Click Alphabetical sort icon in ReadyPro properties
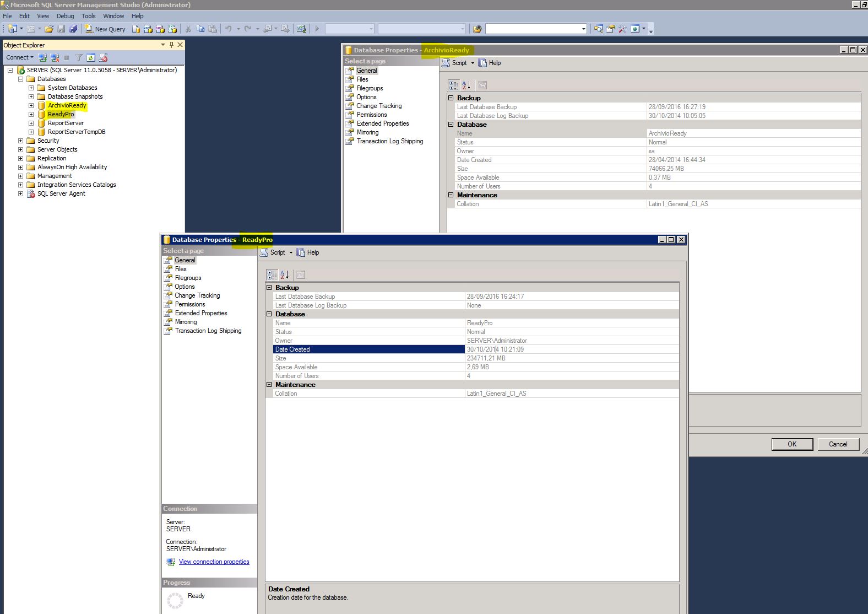This screenshot has height=614, width=868. pyautogui.click(x=284, y=274)
